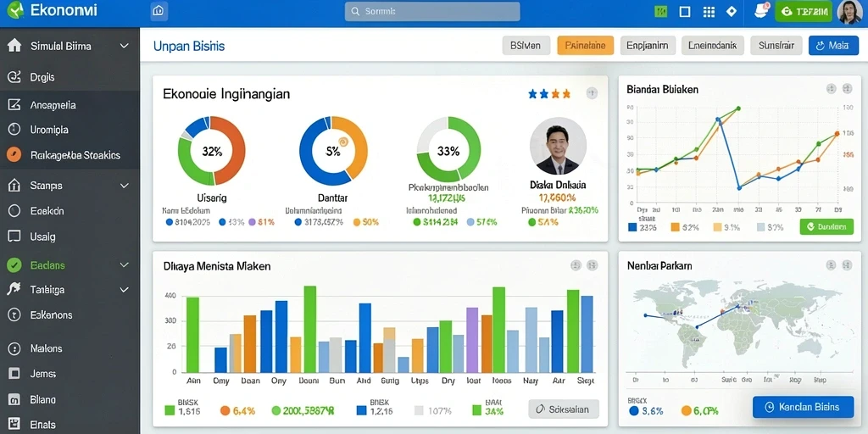
Task: Click the 33% green donut chart
Action: (x=449, y=149)
